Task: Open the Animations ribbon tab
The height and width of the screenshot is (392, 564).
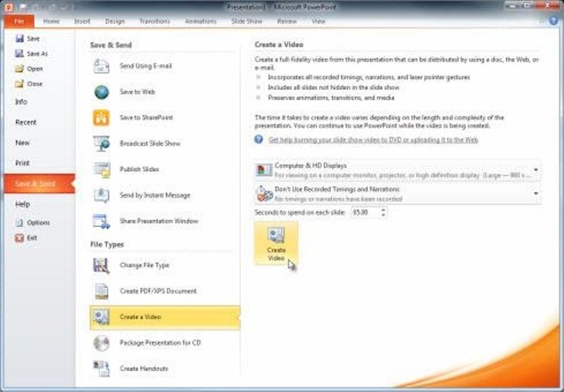Action: (200, 21)
